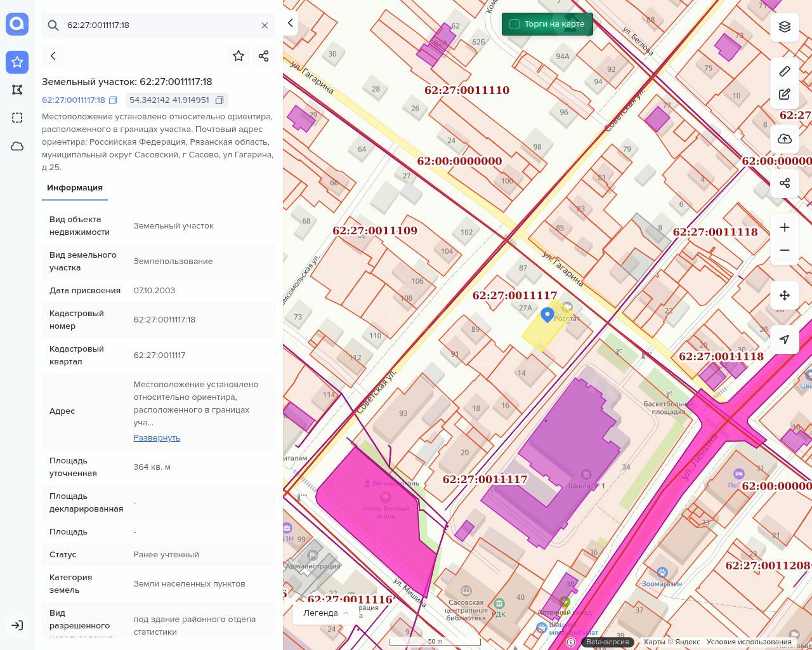Open favorites in the left sidebar
Viewport: 812px width, 650px height.
point(17,62)
